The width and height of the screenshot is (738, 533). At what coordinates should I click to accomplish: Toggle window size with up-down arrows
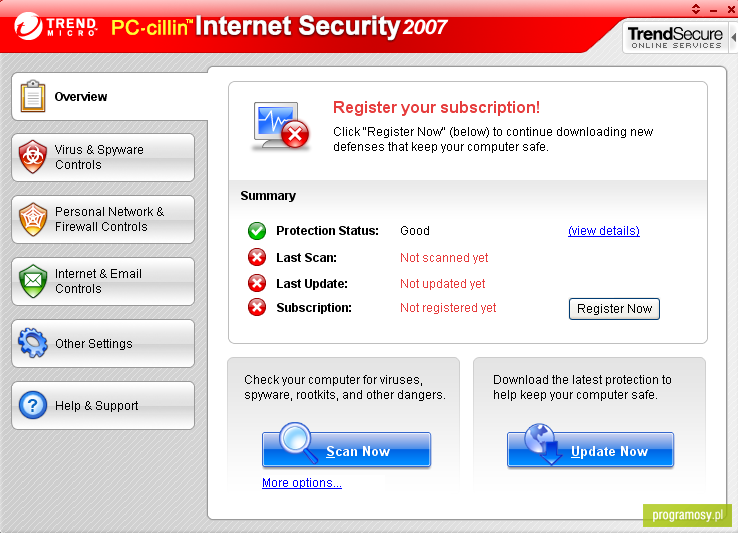696,8
